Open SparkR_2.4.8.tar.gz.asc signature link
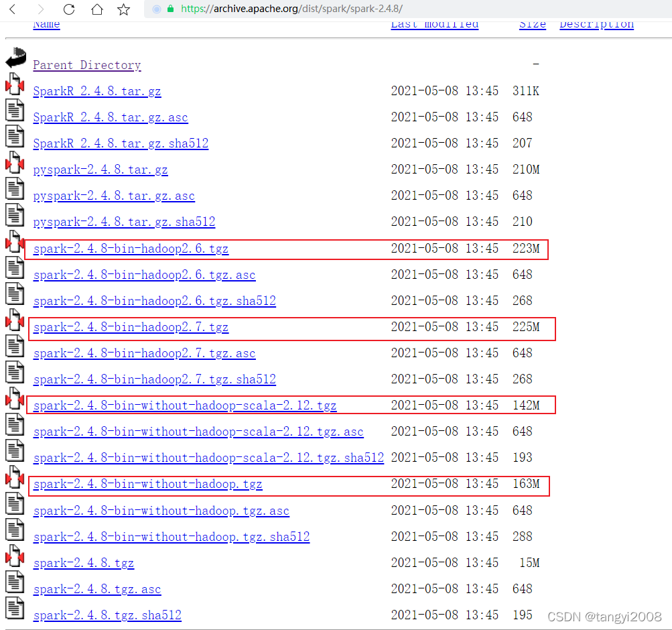The image size is (672, 630). [111, 117]
